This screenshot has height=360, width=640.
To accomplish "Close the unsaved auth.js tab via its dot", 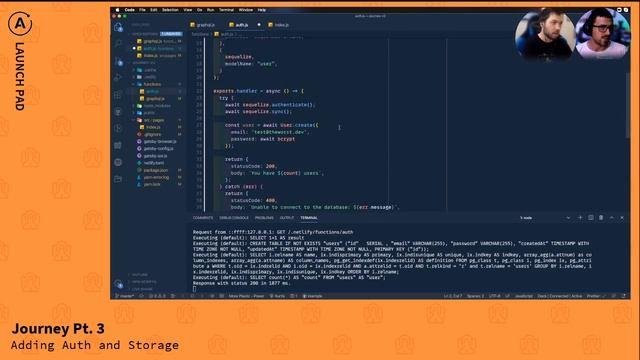I will (259, 24).
